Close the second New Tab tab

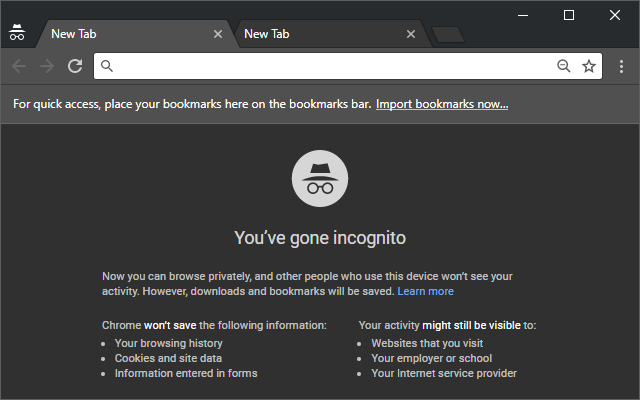pos(411,34)
